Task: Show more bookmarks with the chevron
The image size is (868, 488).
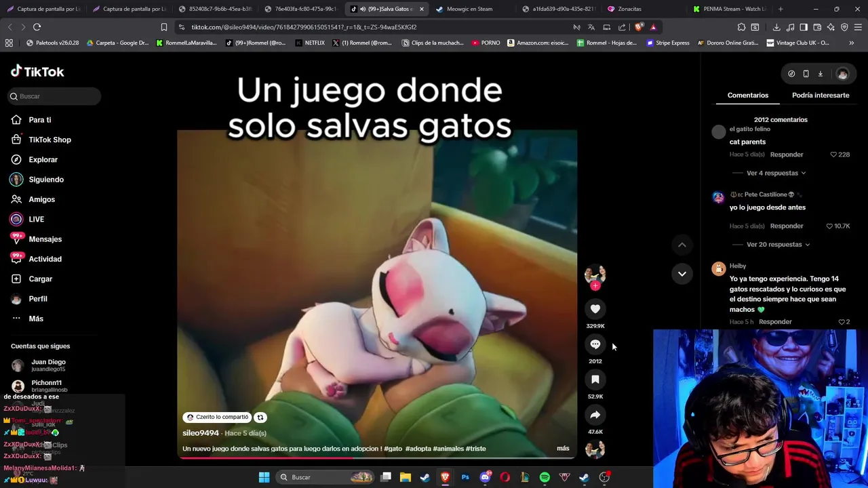Action: (x=851, y=43)
